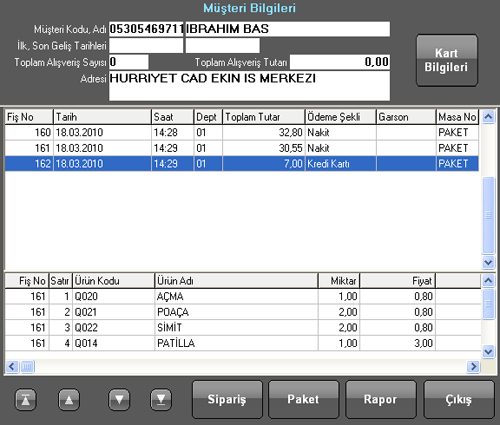
Task: Click product list scroll-down arrow
Action: [488, 351]
